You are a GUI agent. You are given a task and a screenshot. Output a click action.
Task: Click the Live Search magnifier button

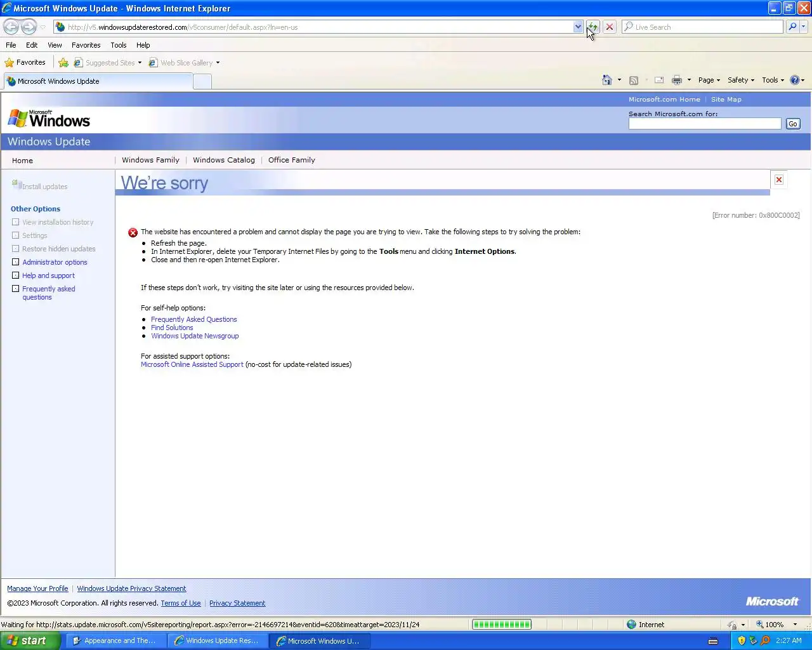[x=792, y=27]
